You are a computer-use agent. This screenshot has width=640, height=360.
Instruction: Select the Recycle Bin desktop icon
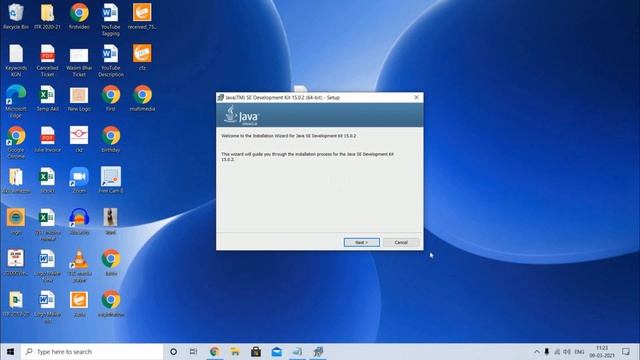click(16, 16)
